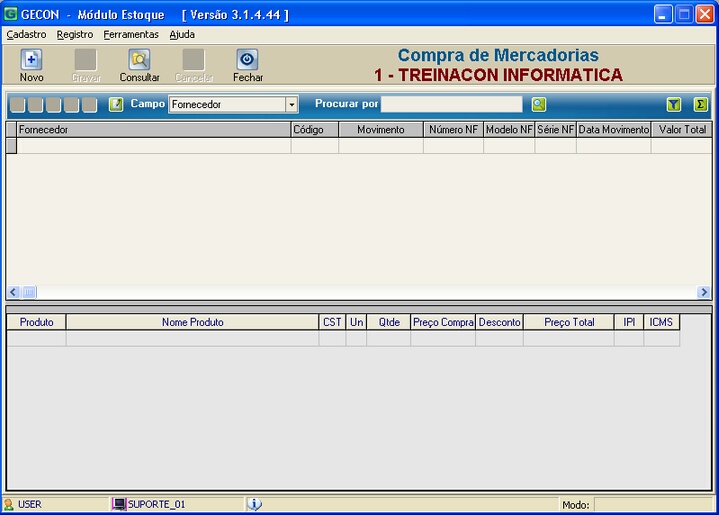Click the disabled Cancelar toolbar icon
The width and height of the screenshot is (719, 515).
point(194,59)
